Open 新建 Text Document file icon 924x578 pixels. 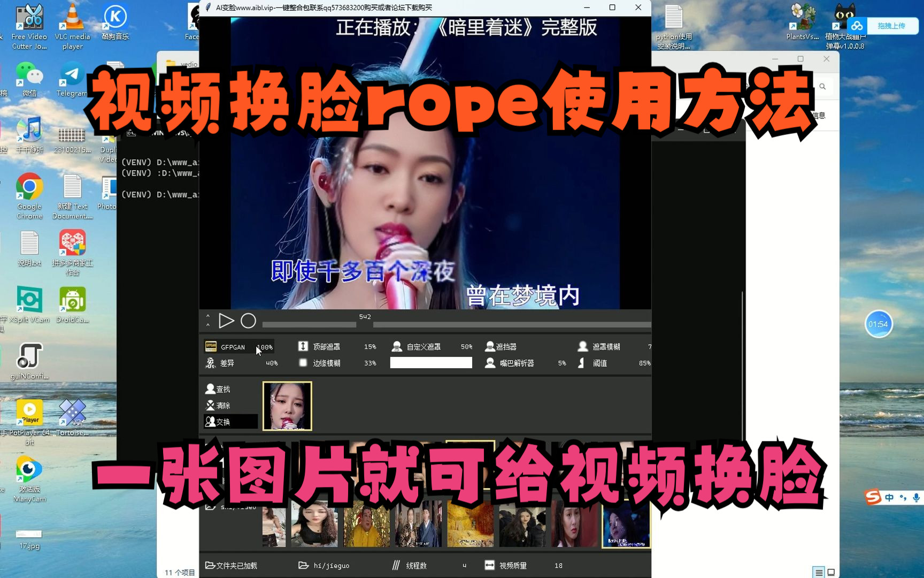tap(72, 196)
